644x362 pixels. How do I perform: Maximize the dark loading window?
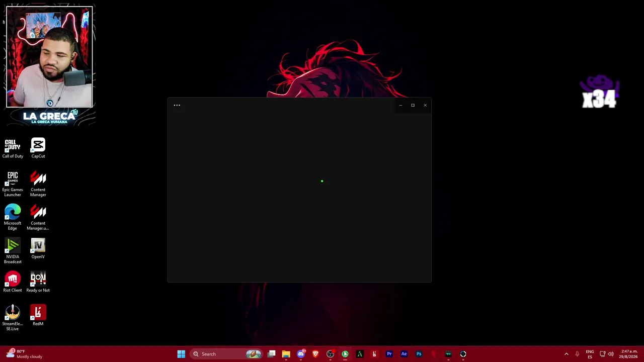[413, 105]
